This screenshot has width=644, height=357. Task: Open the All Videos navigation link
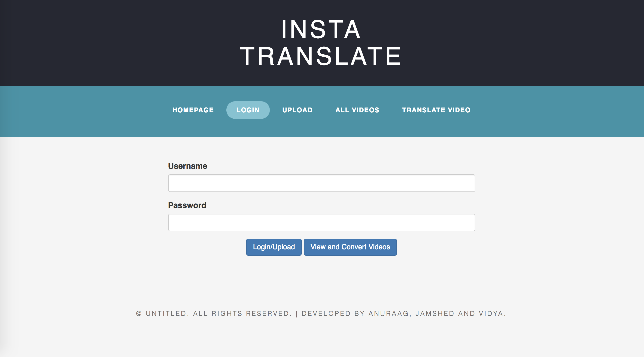click(x=357, y=110)
